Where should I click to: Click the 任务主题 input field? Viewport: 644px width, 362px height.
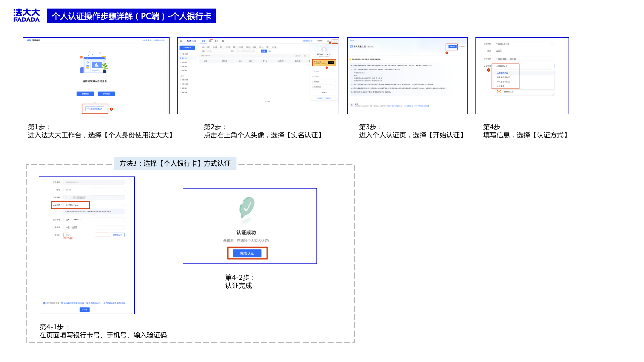(x=217, y=51)
